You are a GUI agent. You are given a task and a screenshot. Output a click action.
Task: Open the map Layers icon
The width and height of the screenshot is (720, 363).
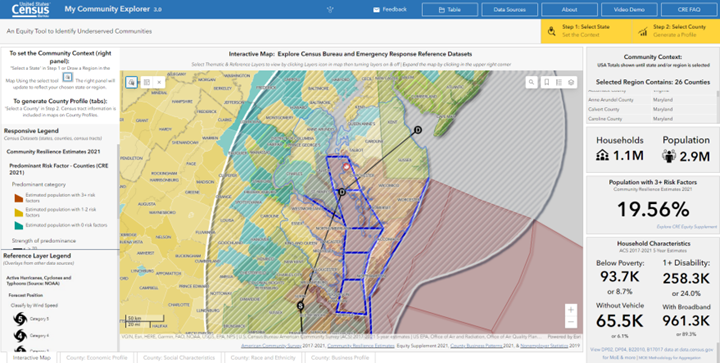(x=571, y=82)
